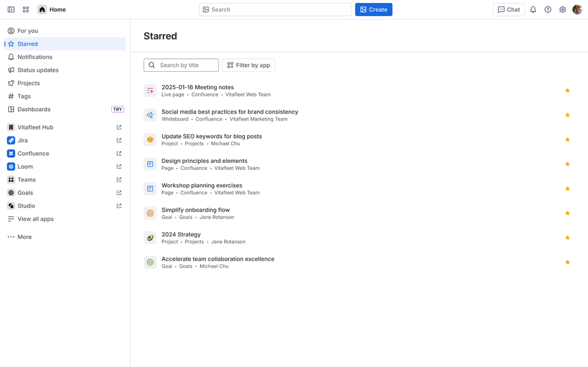
Task: Open the Filter by app dropdown
Action: pos(248,65)
